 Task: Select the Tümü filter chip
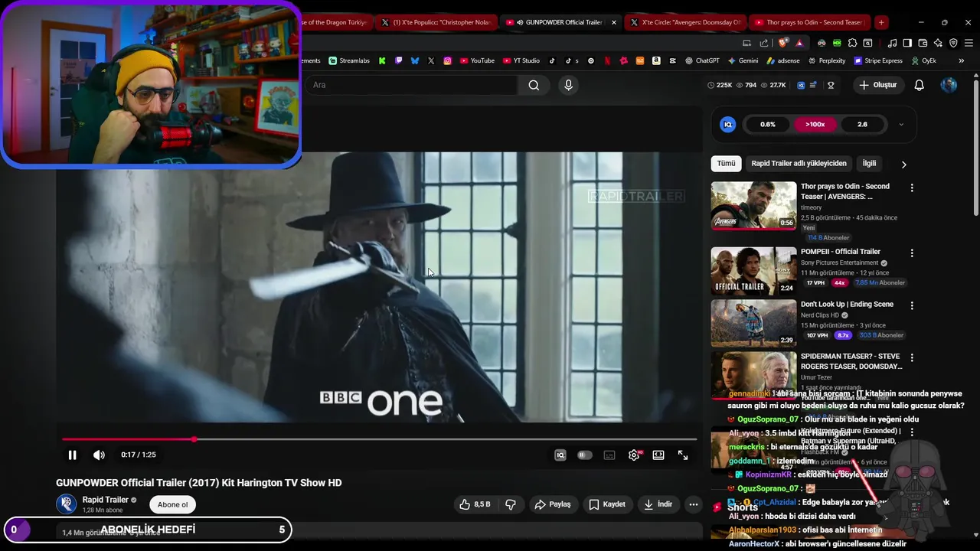pos(726,164)
